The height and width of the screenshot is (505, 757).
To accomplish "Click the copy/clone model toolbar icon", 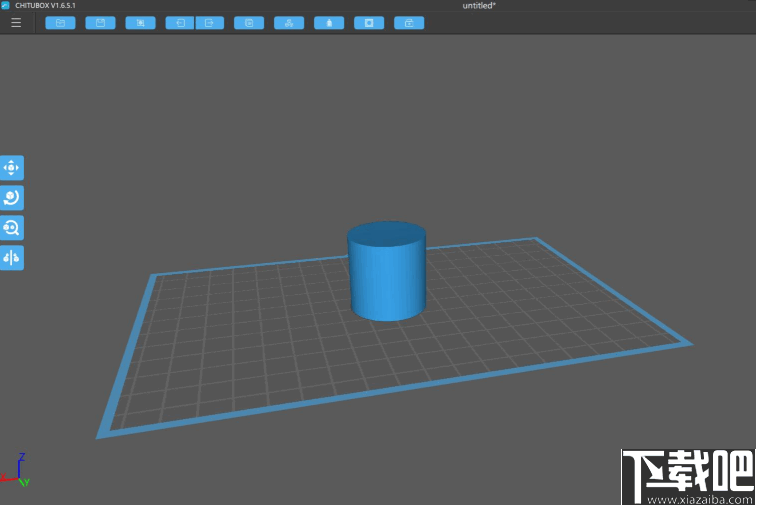I will (x=249, y=23).
